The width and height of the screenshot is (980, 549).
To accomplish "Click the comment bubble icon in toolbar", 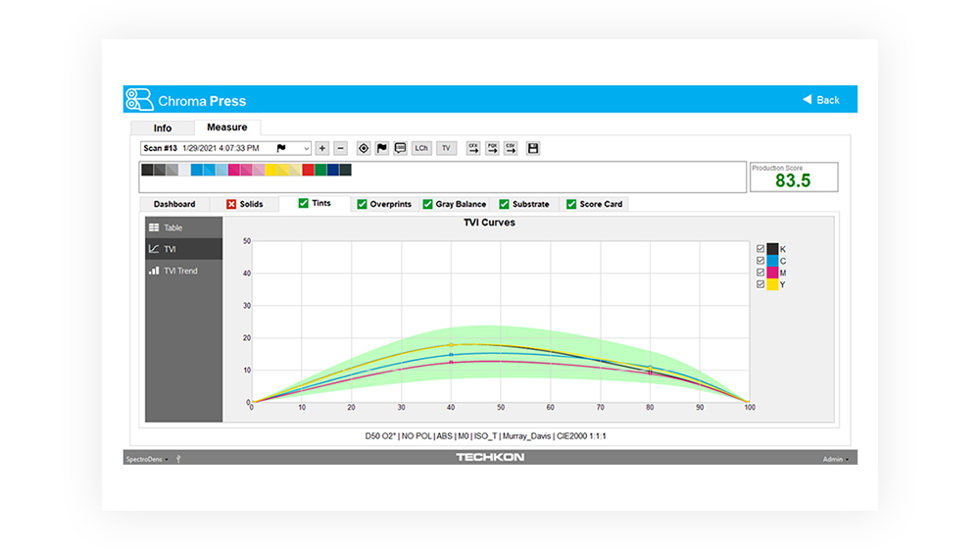I will pos(400,148).
